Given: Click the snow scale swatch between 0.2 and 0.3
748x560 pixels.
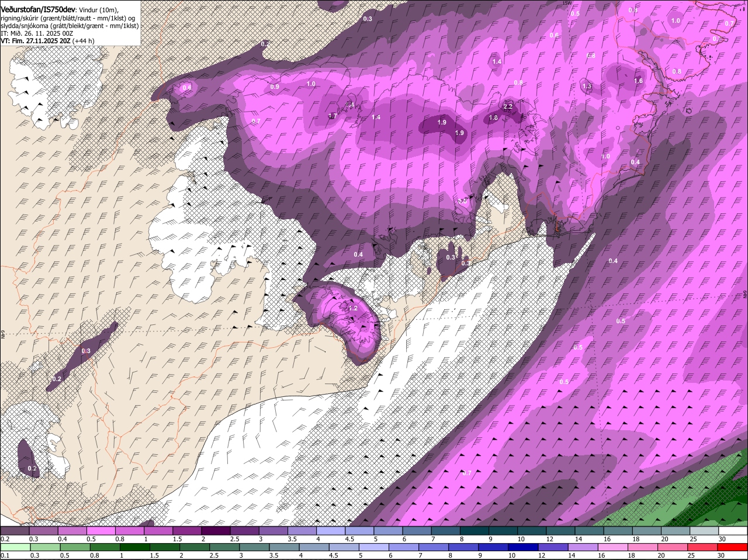Looking at the screenshot, I should (15, 531).
